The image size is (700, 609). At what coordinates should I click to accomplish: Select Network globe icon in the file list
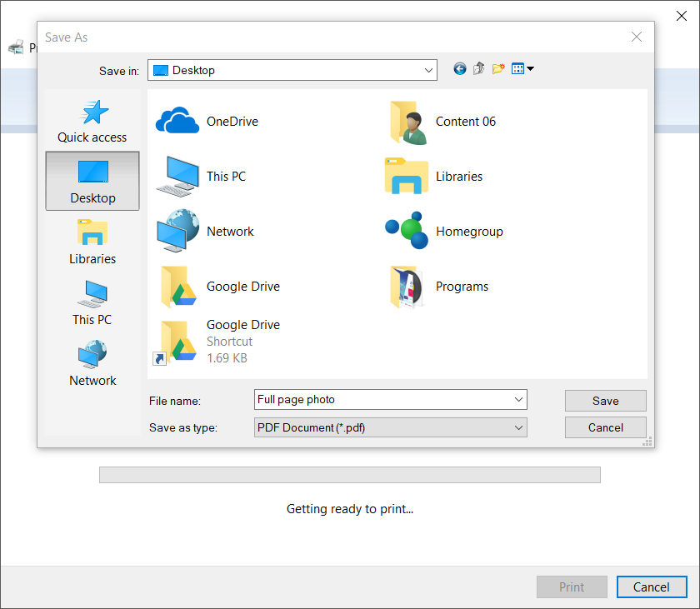pos(178,231)
